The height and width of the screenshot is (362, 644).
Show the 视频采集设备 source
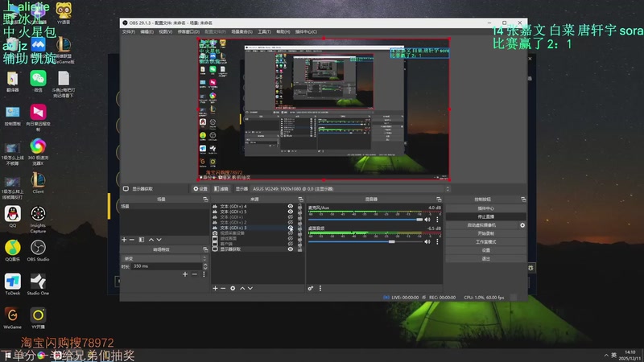coord(291,233)
